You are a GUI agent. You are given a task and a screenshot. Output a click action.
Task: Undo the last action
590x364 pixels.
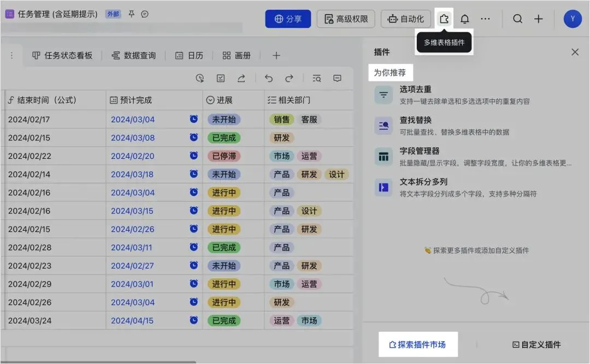[x=269, y=78]
